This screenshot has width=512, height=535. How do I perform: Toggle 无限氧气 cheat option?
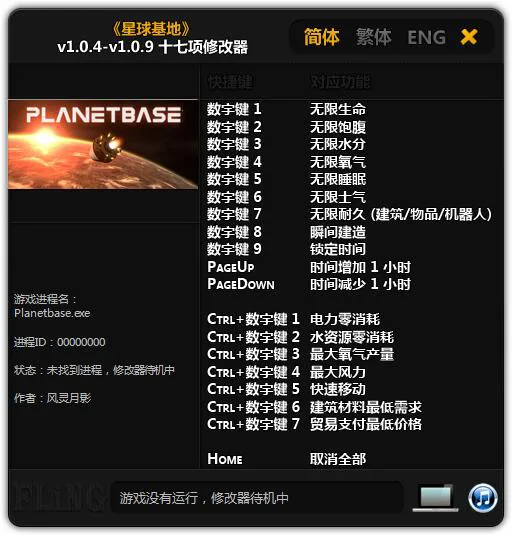click(x=338, y=162)
